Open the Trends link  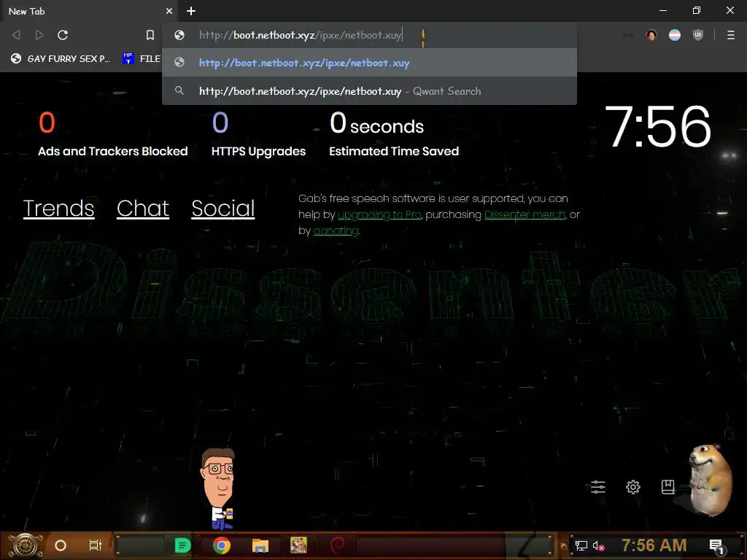tap(58, 208)
